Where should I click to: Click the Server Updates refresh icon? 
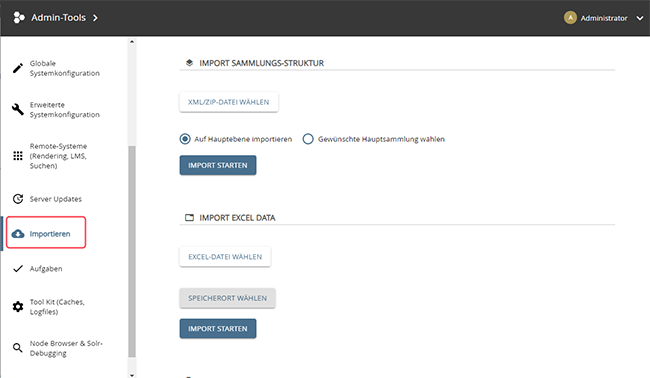(x=18, y=199)
